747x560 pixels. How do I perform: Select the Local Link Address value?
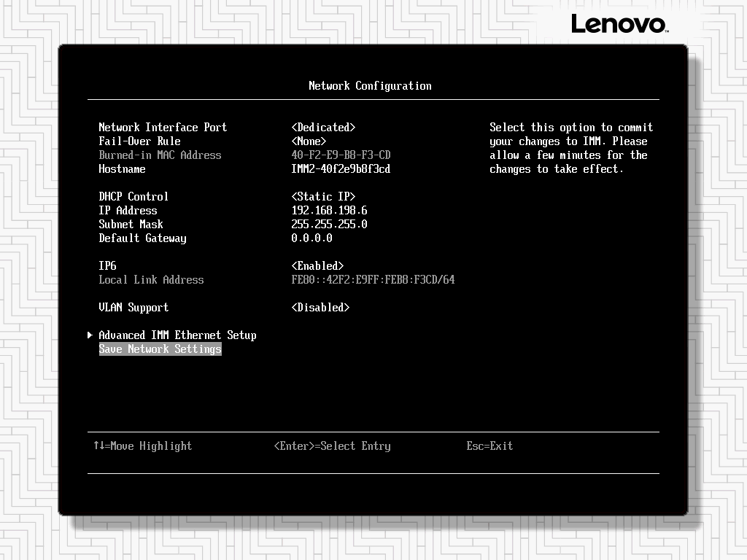click(373, 280)
